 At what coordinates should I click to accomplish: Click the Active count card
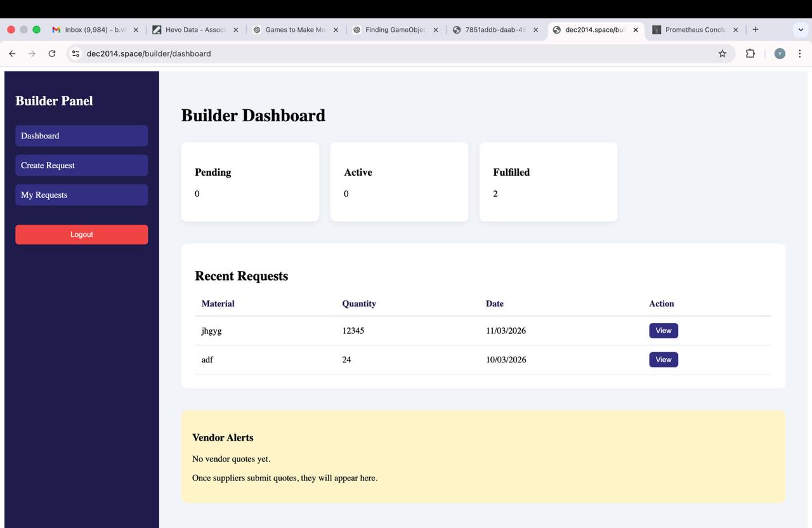point(399,181)
